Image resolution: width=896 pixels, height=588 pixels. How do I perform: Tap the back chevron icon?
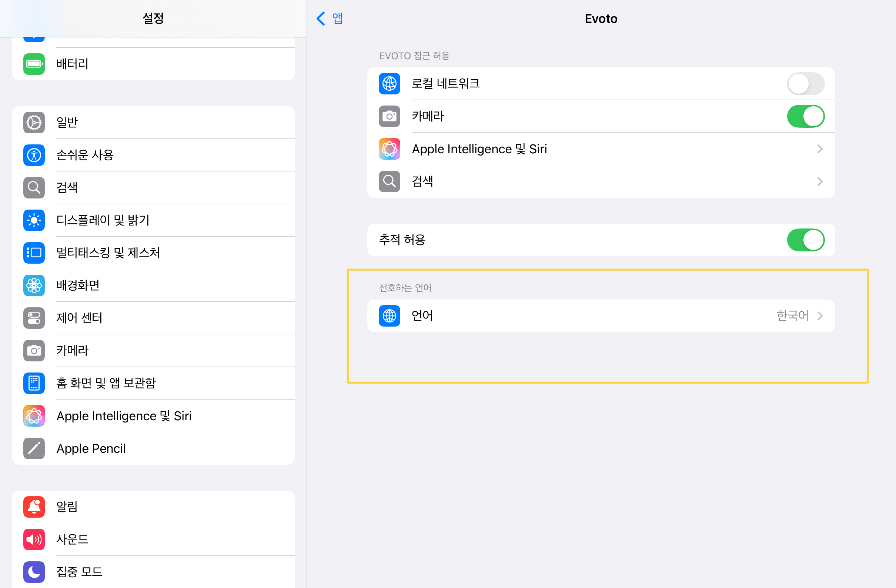(321, 19)
